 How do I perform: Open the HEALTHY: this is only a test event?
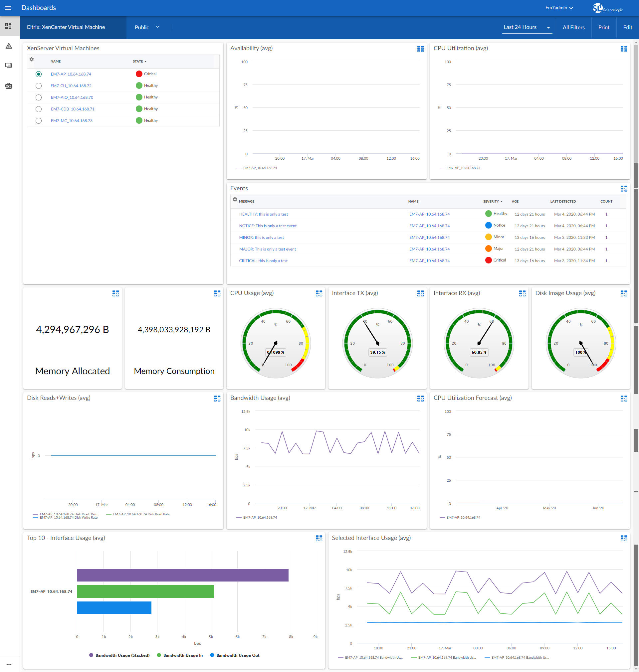tap(263, 215)
